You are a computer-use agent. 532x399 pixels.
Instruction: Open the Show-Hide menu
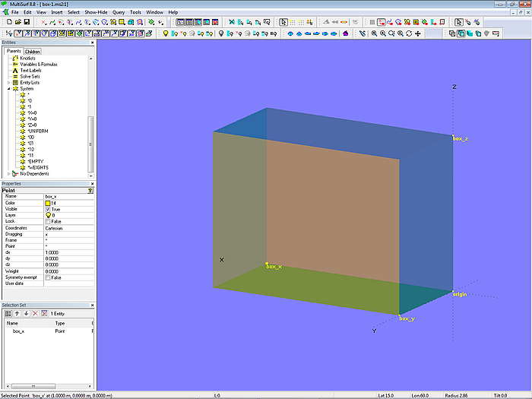[96, 12]
